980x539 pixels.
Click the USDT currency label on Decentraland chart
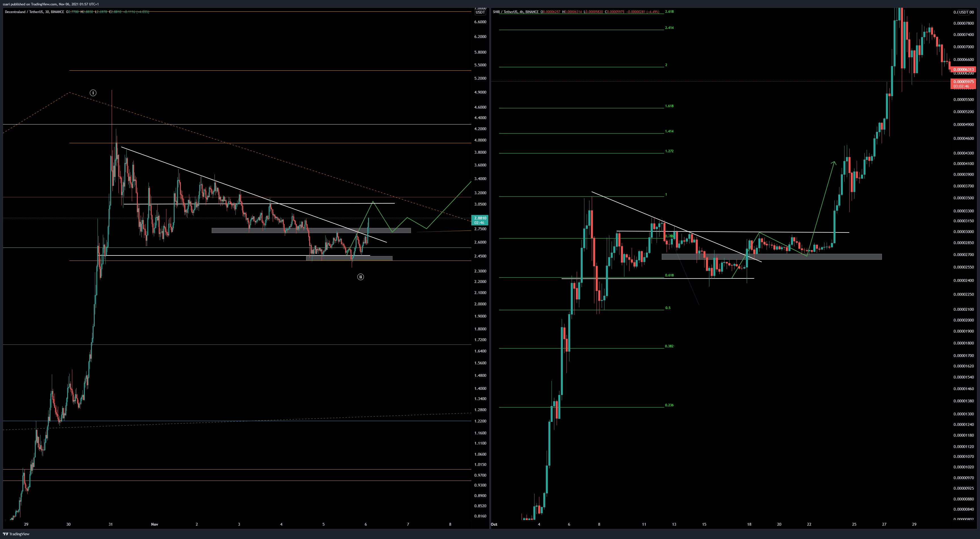coord(480,12)
